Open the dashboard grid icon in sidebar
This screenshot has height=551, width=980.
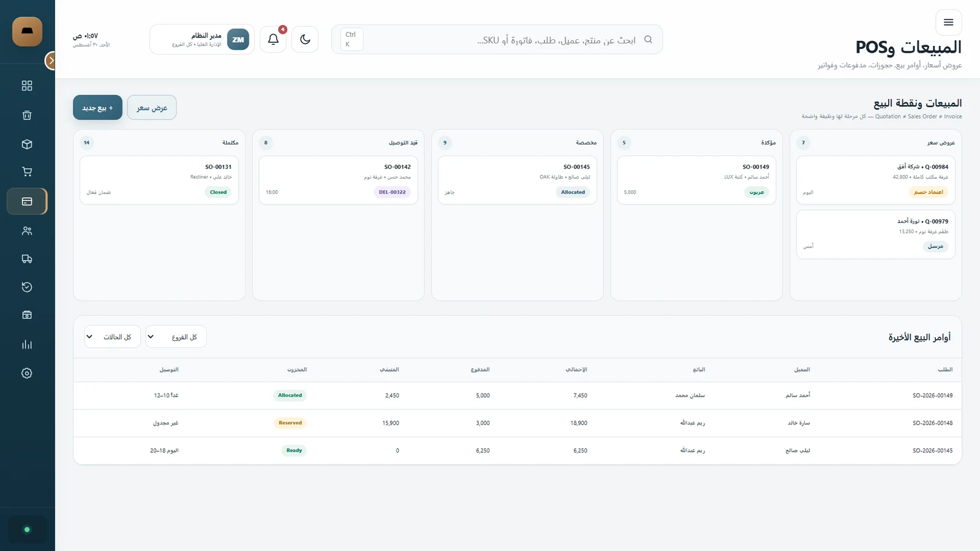pyautogui.click(x=27, y=86)
